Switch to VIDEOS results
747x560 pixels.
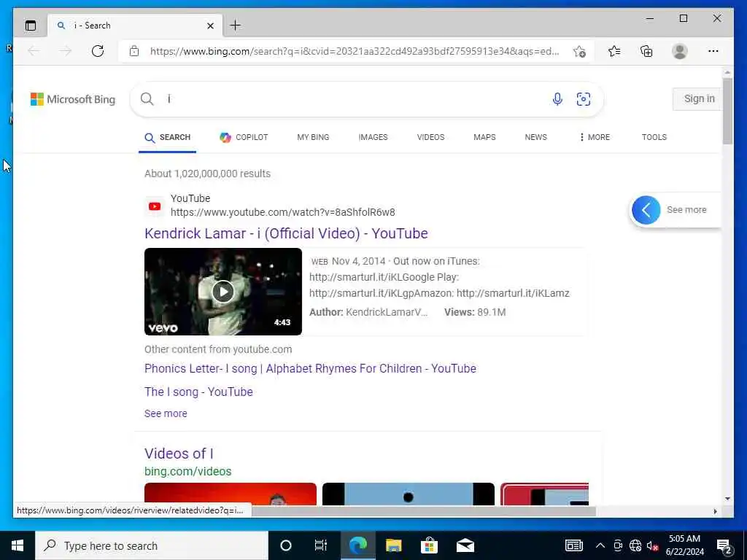tap(430, 137)
